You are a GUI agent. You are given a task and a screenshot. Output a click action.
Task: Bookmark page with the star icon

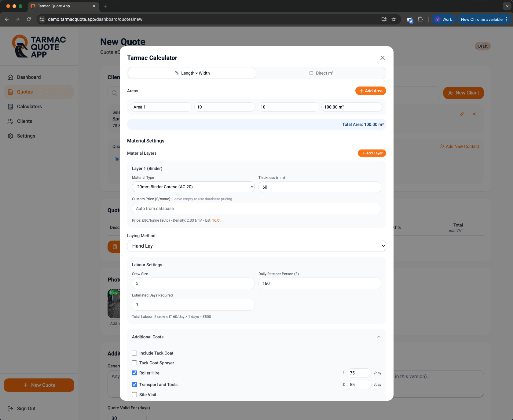coord(394,19)
